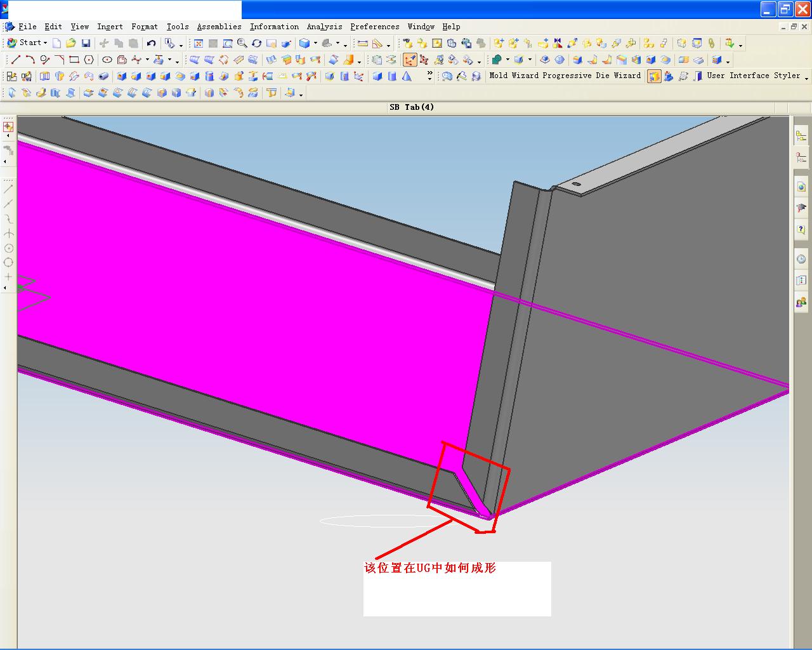This screenshot has height=650, width=812.
Task: Open the Training resource tab
Action: point(801,208)
